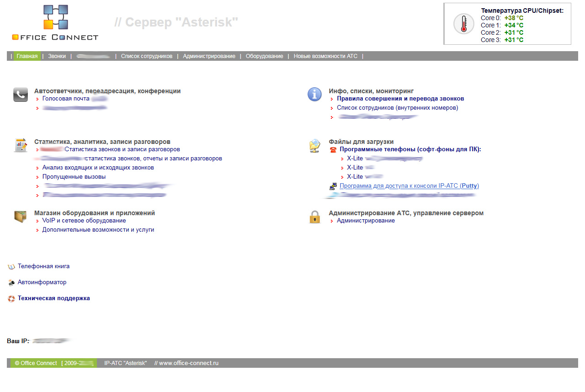Open Программа для доступа к консоли IP-АТС link

409,186
